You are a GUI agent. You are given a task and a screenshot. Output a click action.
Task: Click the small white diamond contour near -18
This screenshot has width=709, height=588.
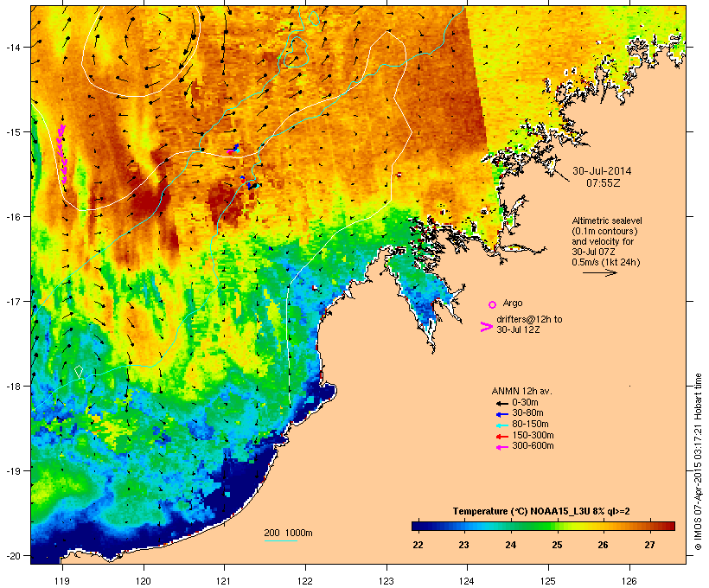tap(79, 371)
